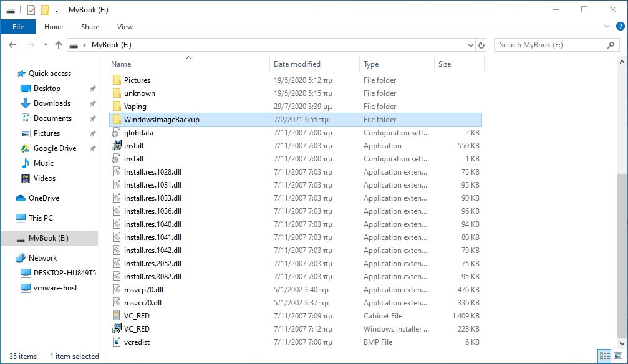
Task: Select OneDrive in the navigation pane
Action: click(x=44, y=198)
